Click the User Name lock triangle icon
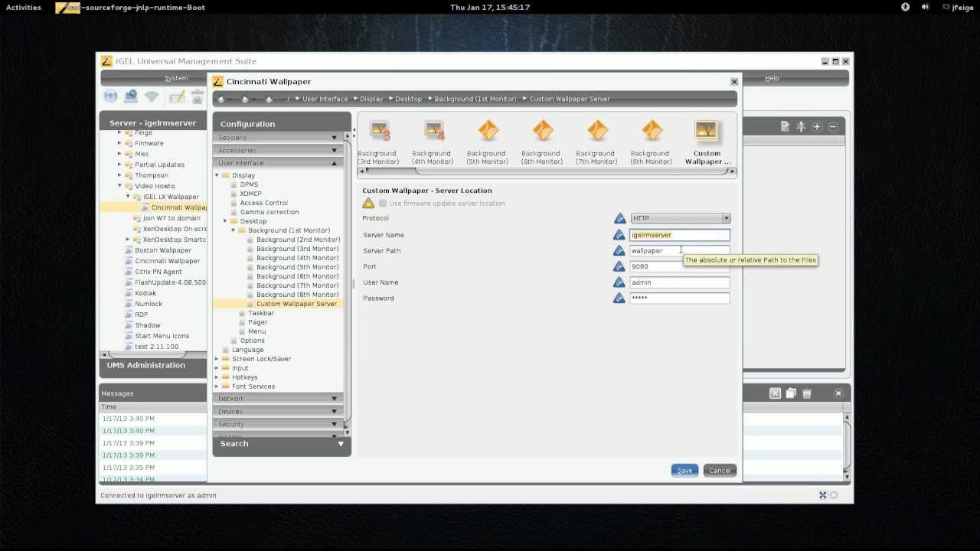The height and width of the screenshot is (551, 980). pyautogui.click(x=619, y=282)
